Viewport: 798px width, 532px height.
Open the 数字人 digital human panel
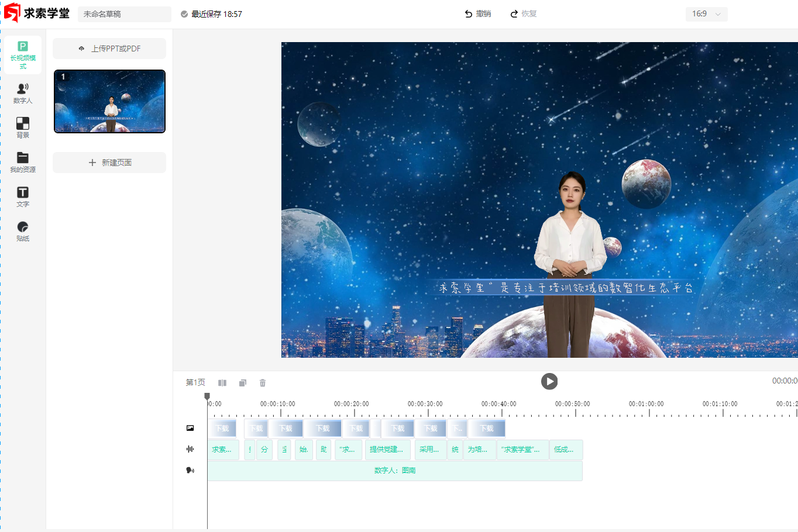coord(23,93)
